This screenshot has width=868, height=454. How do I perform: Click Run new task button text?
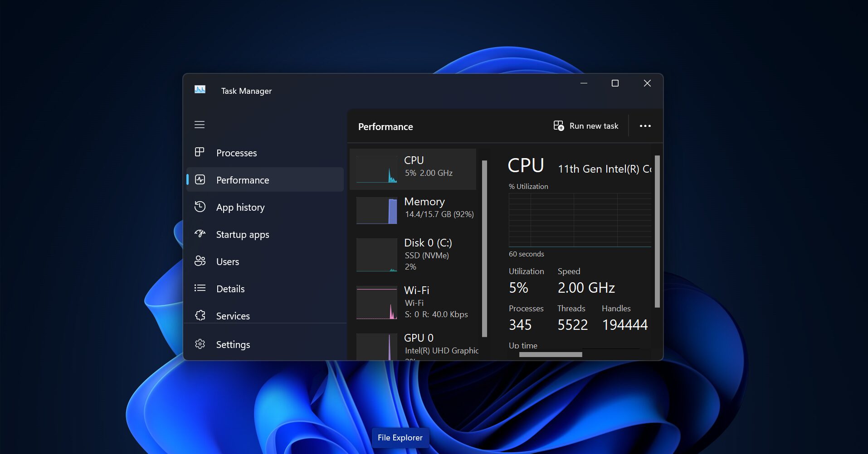click(594, 126)
